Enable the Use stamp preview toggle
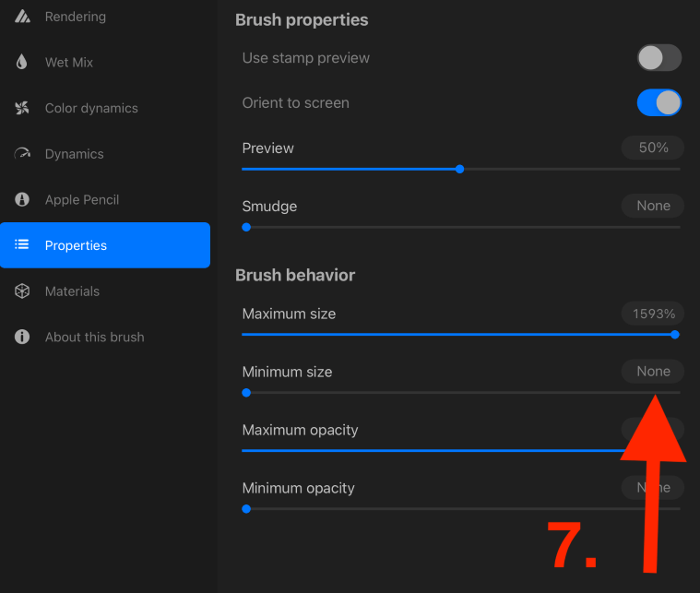This screenshot has width=700, height=593. point(658,57)
